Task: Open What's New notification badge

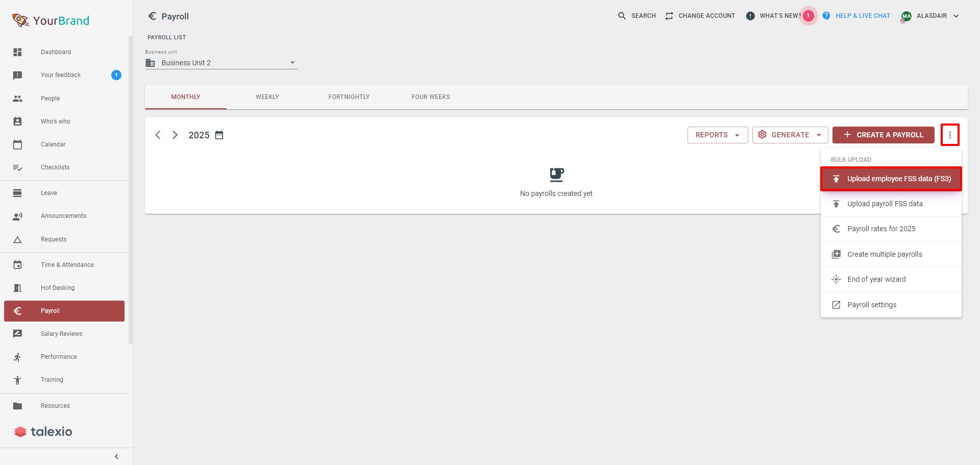Action: click(808, 16)
